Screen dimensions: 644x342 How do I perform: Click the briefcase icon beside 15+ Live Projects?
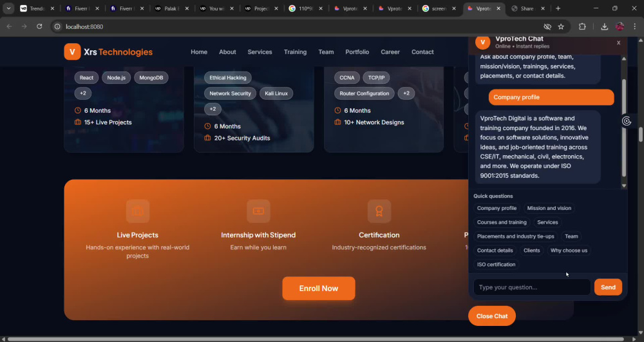pyautogui.click(x=78, y=122)
